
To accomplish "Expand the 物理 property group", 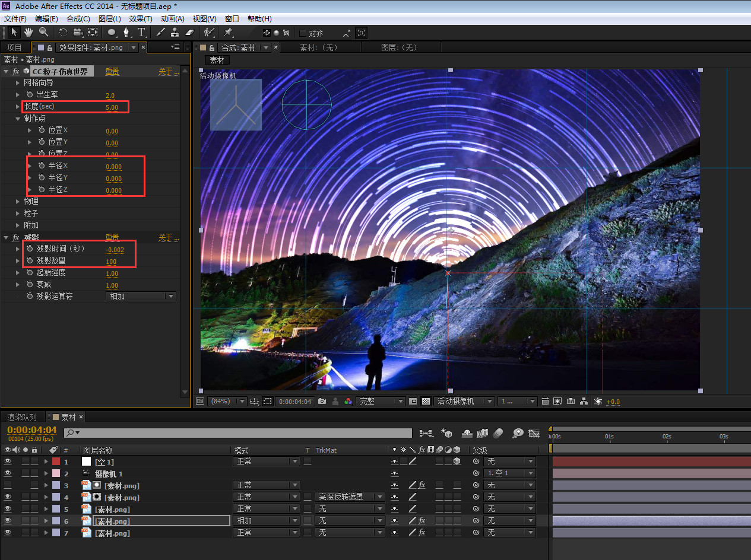I will 18,202.
